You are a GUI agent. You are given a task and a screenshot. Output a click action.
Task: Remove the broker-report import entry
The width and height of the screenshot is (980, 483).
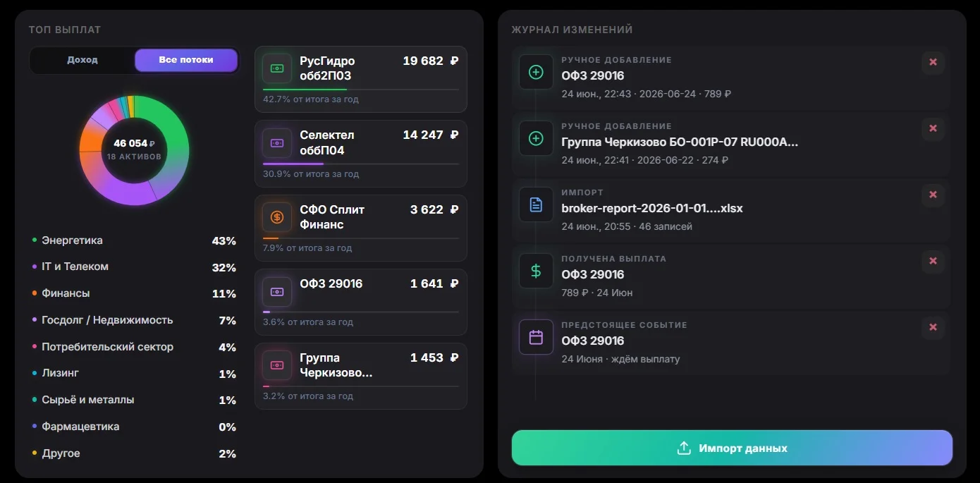(x=933, y=195)
